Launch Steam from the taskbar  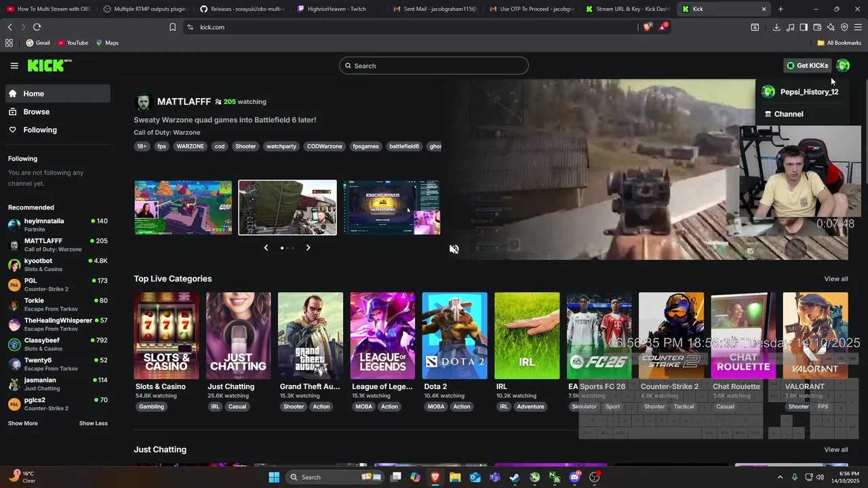coord(515,477)
